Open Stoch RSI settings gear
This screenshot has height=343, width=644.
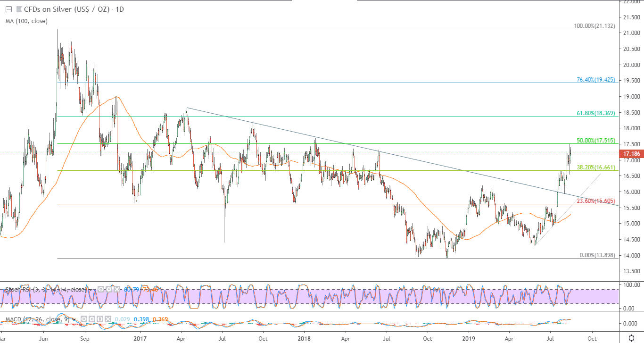[109, 289]
